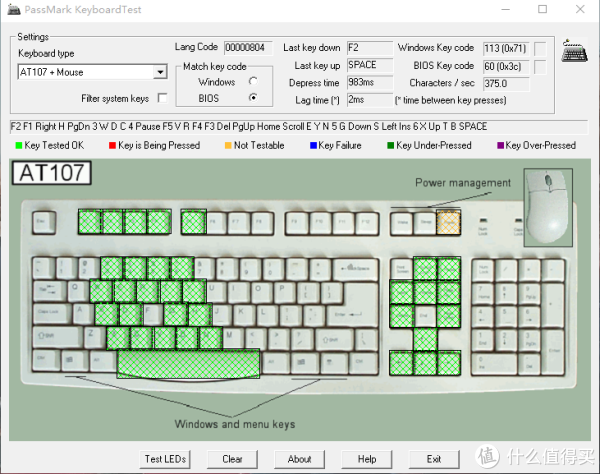Click the Q key on the keyboard image

pyautogui.click(x=79, y=292)
